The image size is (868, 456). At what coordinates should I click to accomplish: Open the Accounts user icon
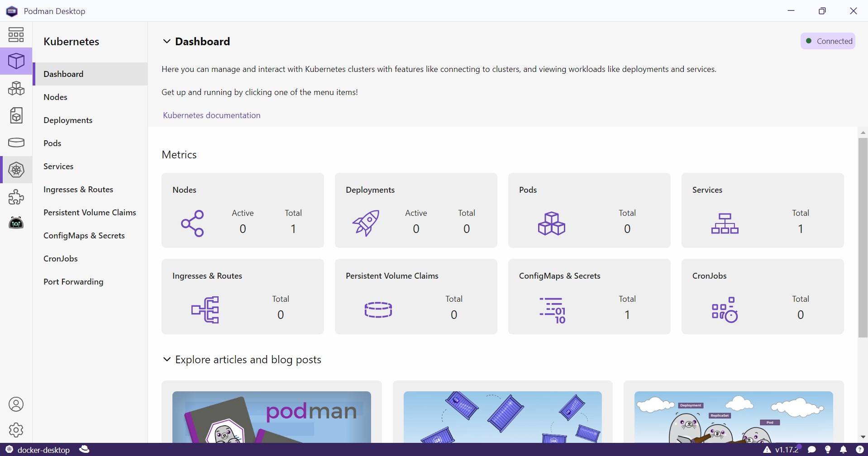click(16, 404)
